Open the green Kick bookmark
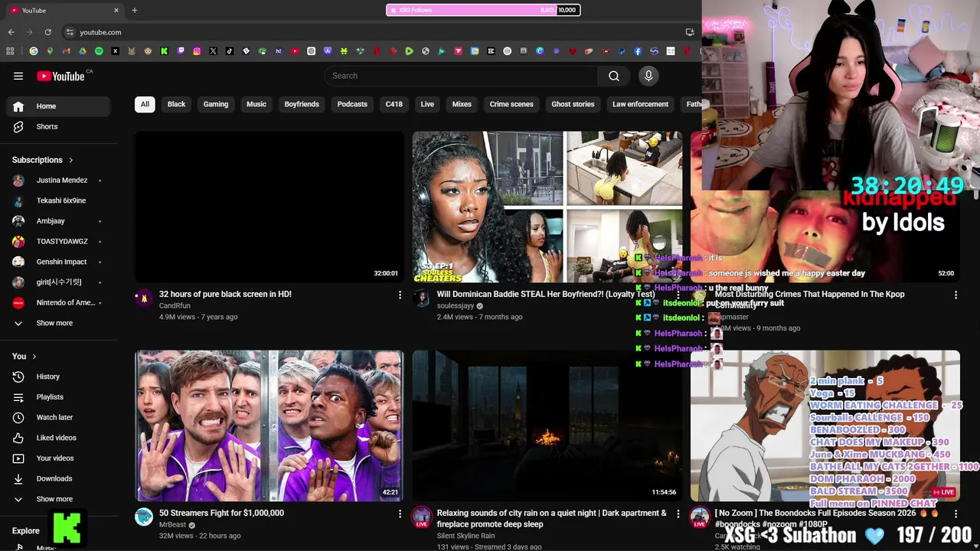The width and height of the screenshot is (980, 551). 164,51
